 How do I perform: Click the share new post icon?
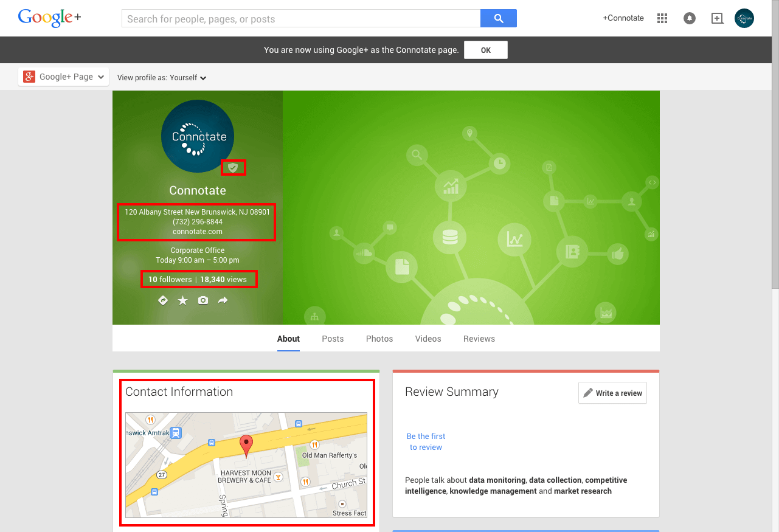pyautogui.click(x=718, y=18)
